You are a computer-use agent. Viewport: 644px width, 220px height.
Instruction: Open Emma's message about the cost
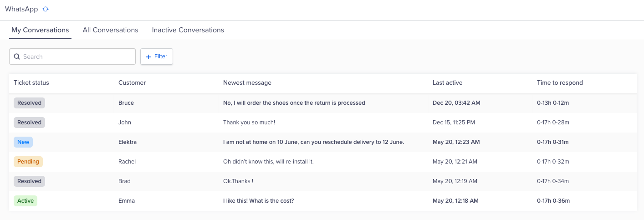(x=258, y=201)
